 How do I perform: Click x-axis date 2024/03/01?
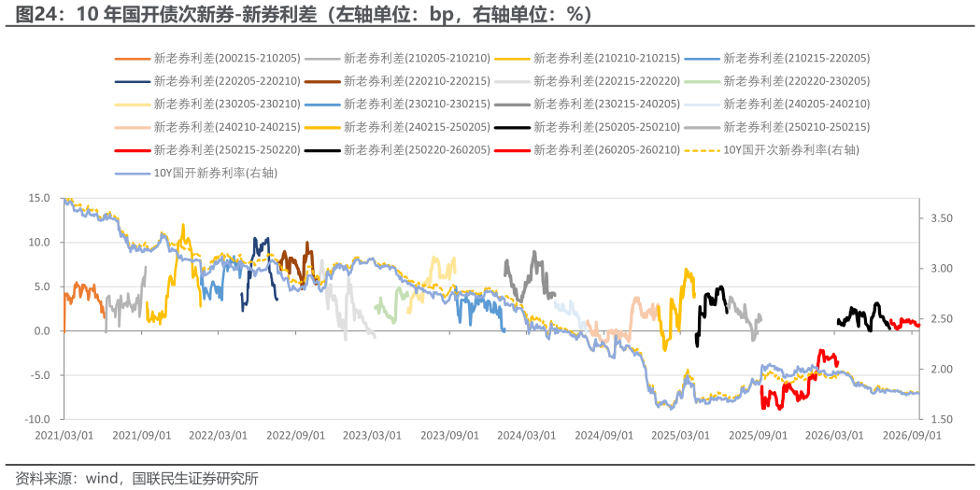[x=526, y=436]
